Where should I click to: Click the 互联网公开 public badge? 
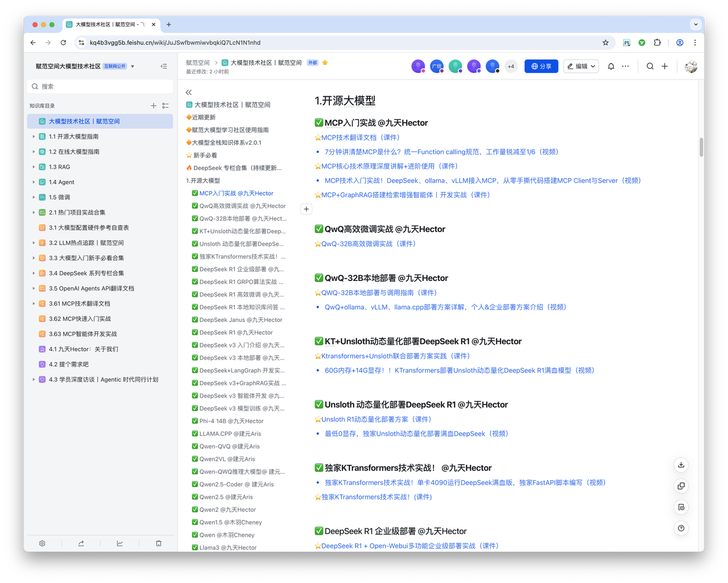115,67
